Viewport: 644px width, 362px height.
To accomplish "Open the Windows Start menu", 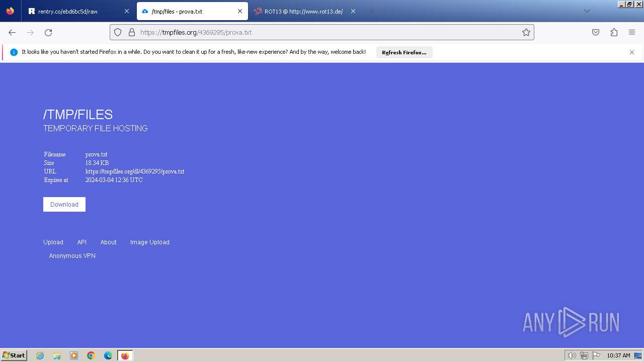I will pos(14,355).
